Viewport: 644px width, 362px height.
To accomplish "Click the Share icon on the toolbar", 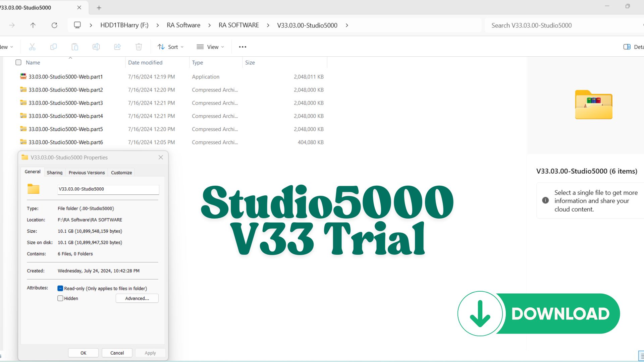I will [117, 47].
